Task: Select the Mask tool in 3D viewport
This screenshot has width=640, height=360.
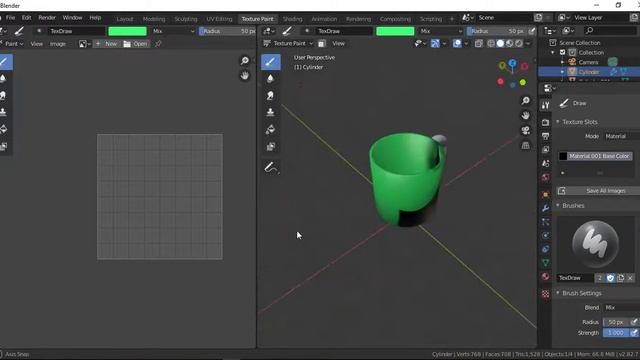Action: coord(270,147)
